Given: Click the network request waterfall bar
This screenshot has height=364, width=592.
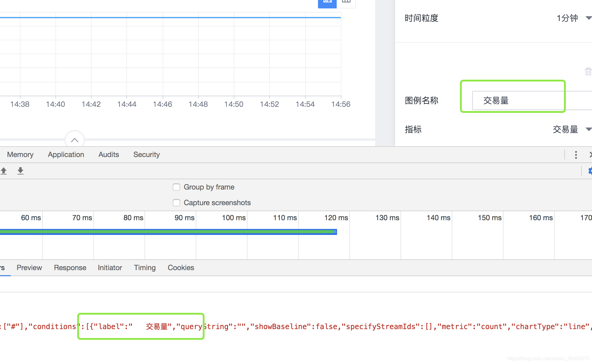Looking at the screenshot, I should [168, 232].
